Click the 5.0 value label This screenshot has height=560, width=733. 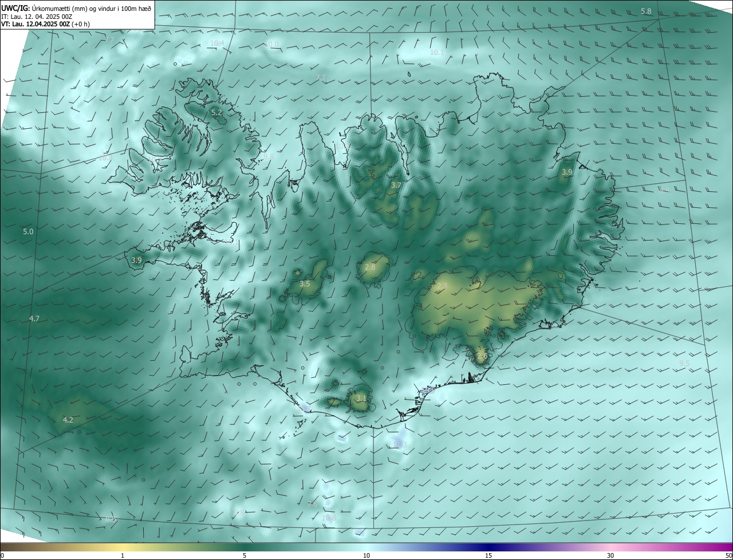(28, 232)
